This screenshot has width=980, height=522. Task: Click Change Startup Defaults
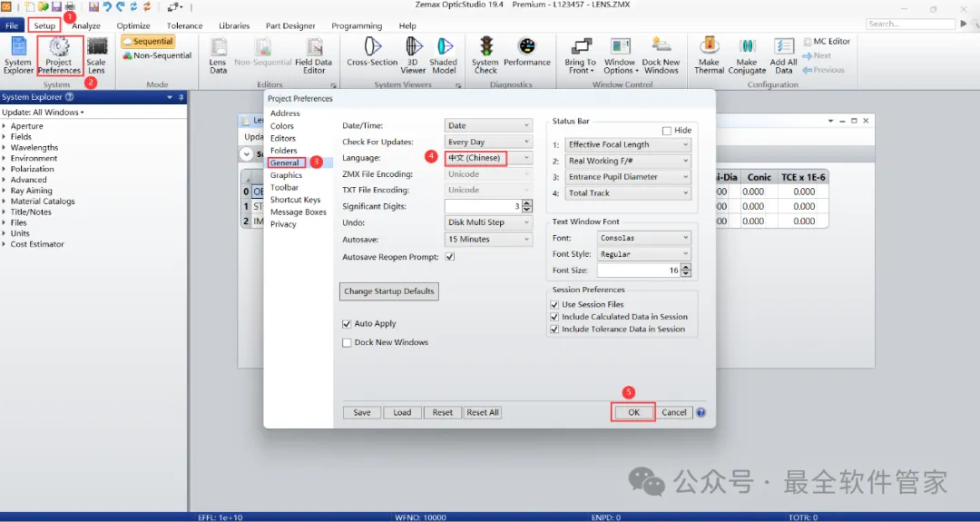(x=388, y=291)
